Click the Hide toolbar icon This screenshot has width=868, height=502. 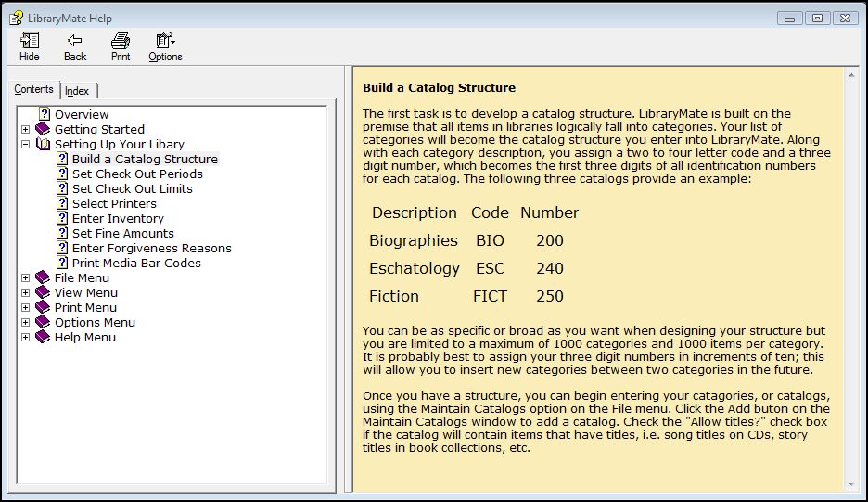(x=30, y=41)
